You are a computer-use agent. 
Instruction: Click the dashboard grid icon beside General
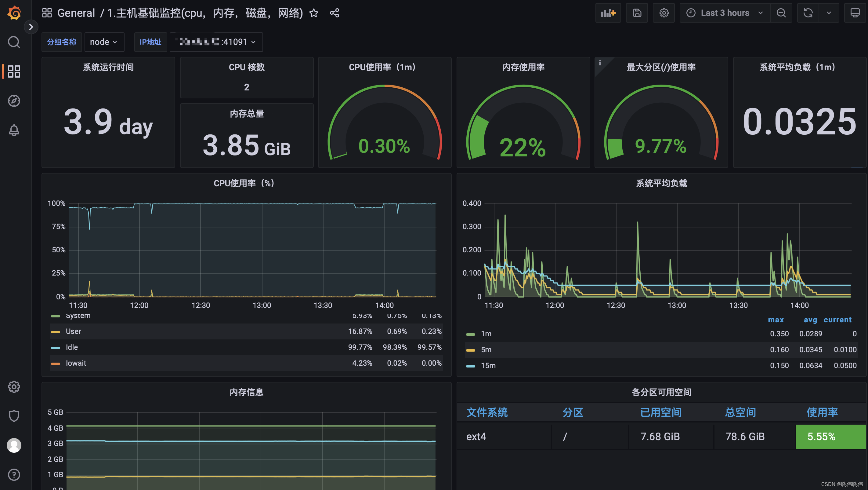point(47,13)
